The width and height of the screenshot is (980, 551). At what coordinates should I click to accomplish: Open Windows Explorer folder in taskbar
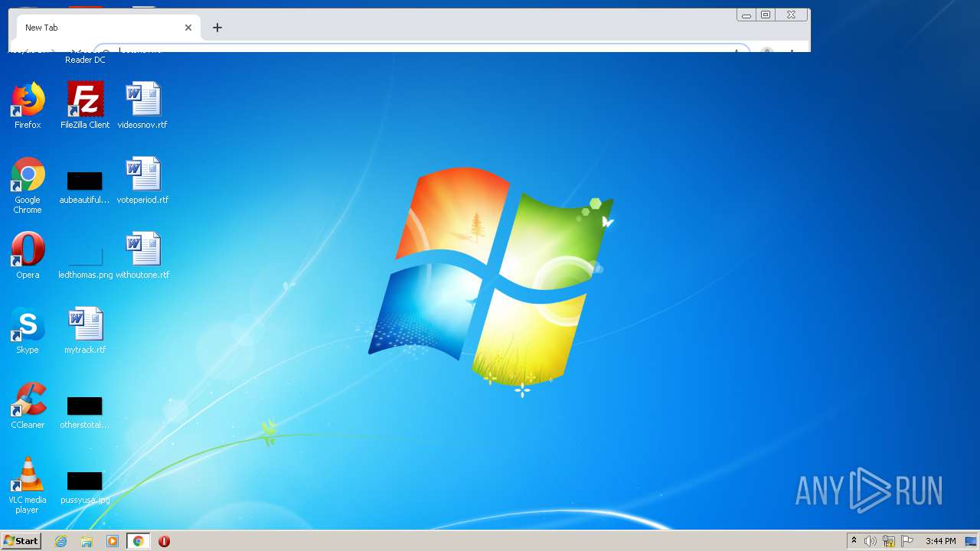(87, 541)
